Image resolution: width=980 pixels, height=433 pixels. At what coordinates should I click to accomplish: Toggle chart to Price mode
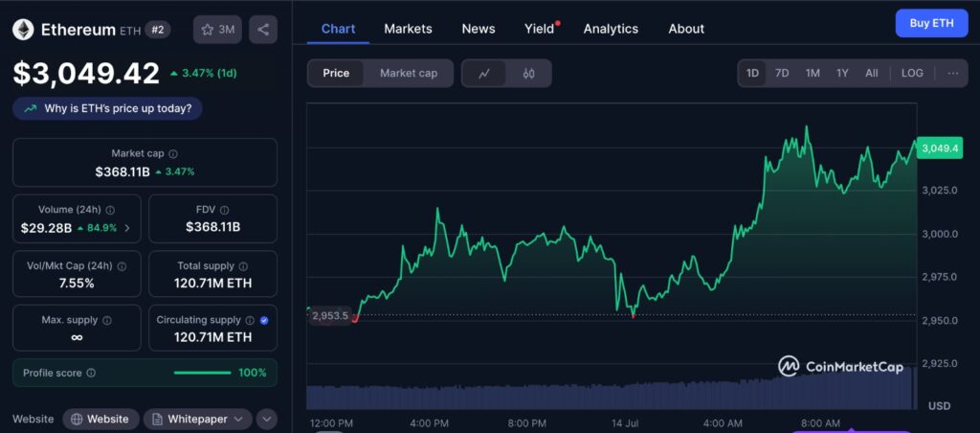[x=336, y=73]
